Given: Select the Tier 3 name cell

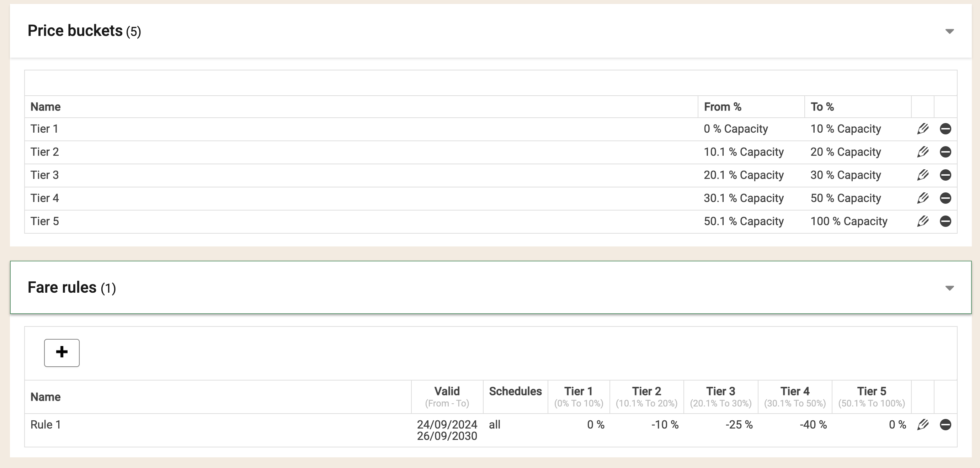Looking at the screenshot, I should (x=361, y=175).
